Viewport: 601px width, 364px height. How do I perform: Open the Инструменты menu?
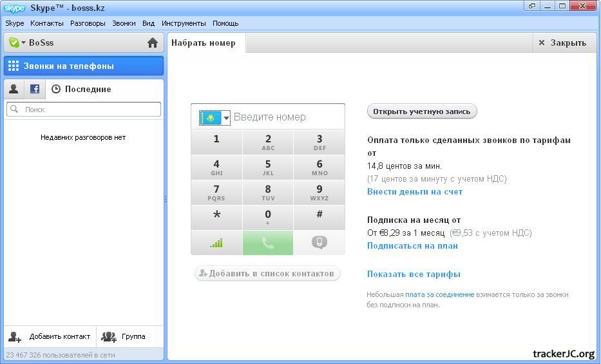click(184, 23)
